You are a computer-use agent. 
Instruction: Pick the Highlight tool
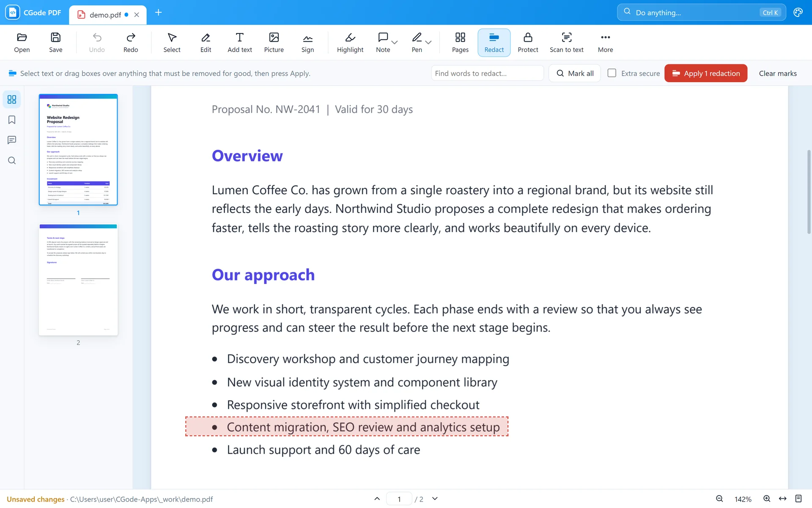click(350, 43)
